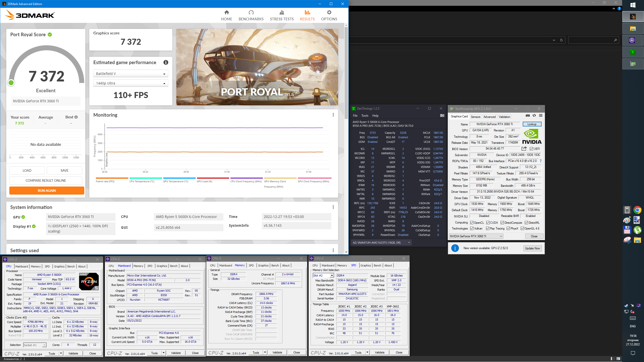Image resolution: width=644 pixels, height=362 pixels.
Task: Click Port Royal benchmark thumbnail image
Action: pos(257,67)
